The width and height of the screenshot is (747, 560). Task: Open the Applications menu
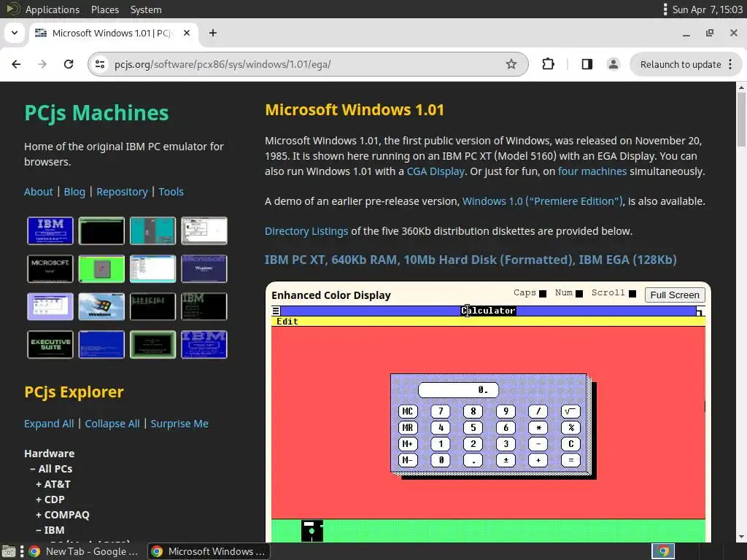pyautogui.click(x=53, y=9)
